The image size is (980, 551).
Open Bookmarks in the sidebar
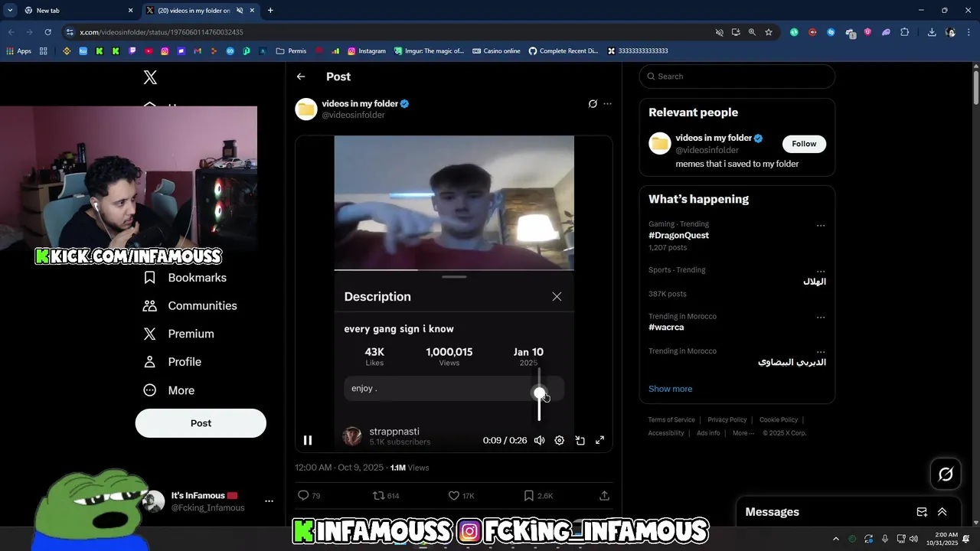pyautogui.click(x=185, y=278)
